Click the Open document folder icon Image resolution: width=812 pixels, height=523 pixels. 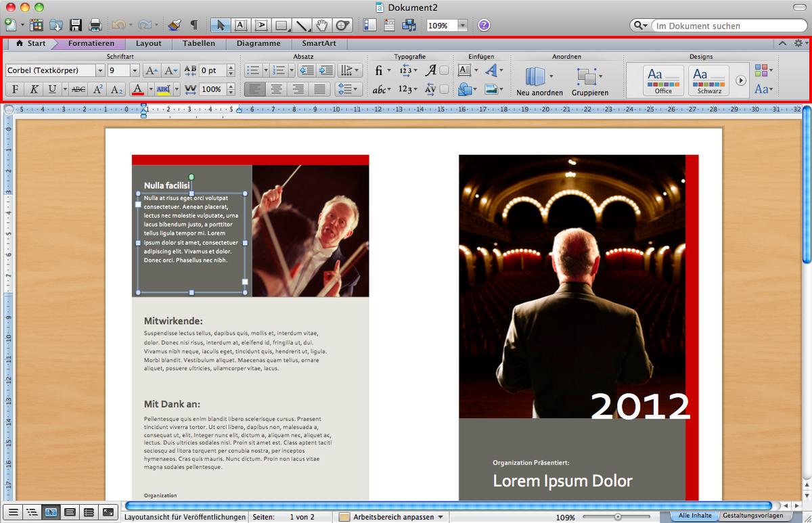point(55,25)
